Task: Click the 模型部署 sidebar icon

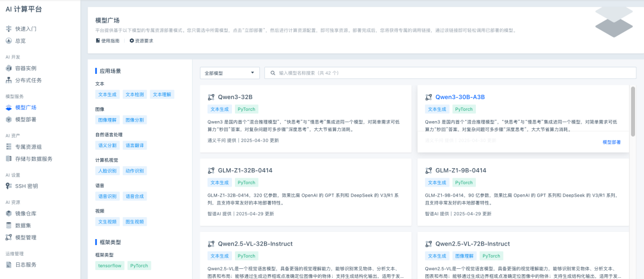Action: point(8,120)
